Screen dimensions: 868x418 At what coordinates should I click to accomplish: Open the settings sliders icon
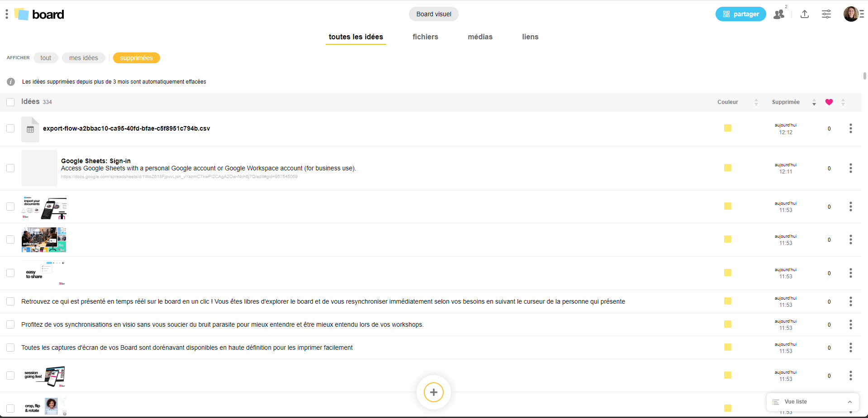[826, 14]
